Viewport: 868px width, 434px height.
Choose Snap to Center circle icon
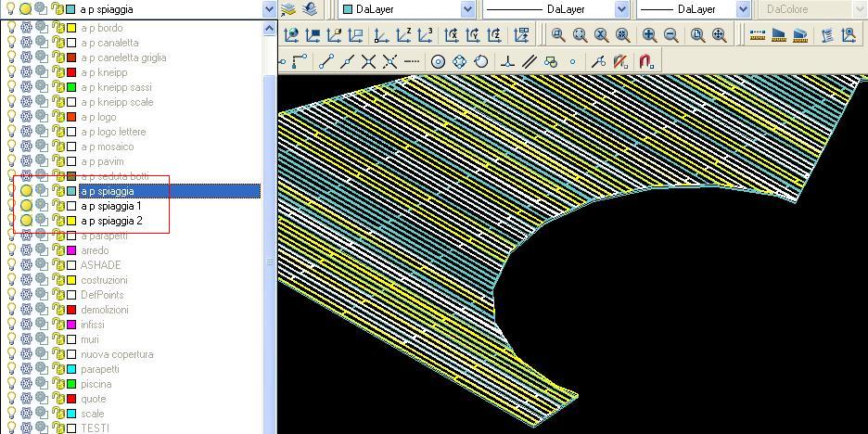439,61
